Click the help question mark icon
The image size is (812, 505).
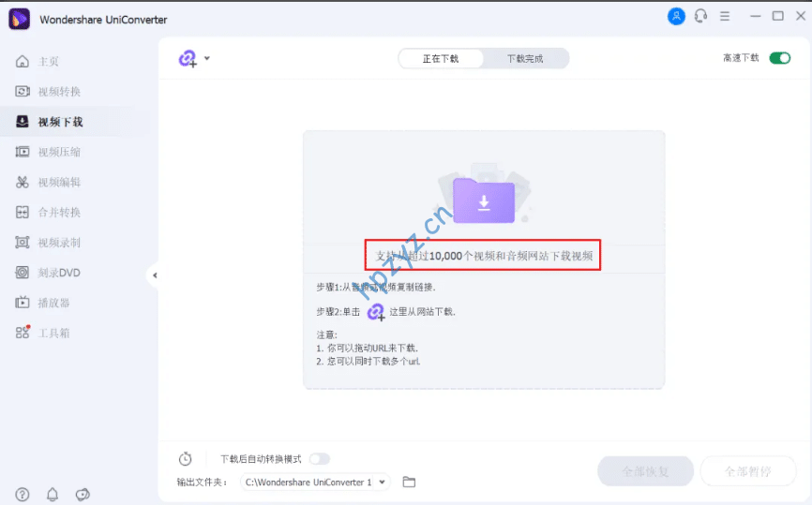coord(23,495)
